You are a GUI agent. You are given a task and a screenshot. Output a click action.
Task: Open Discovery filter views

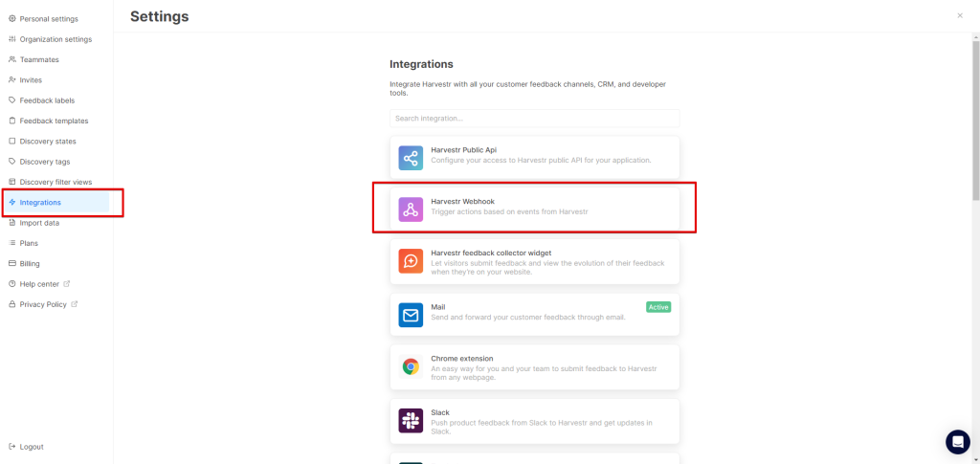pos(56,182)
